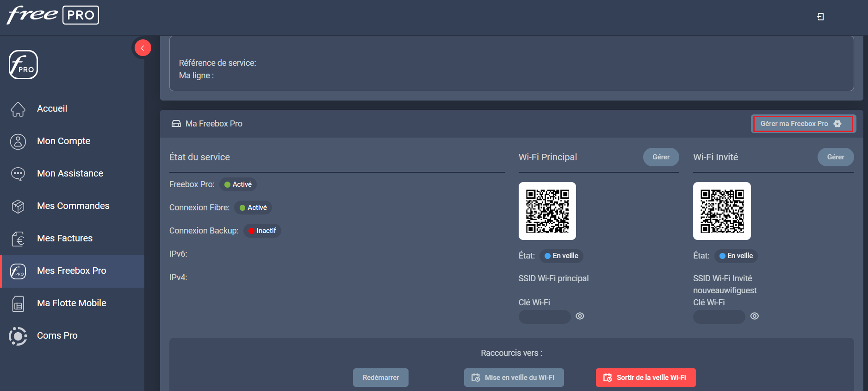This screenshot has height=391, width=868.
Task: Click the Coms Pro icon
Action: tap(18, 336)
